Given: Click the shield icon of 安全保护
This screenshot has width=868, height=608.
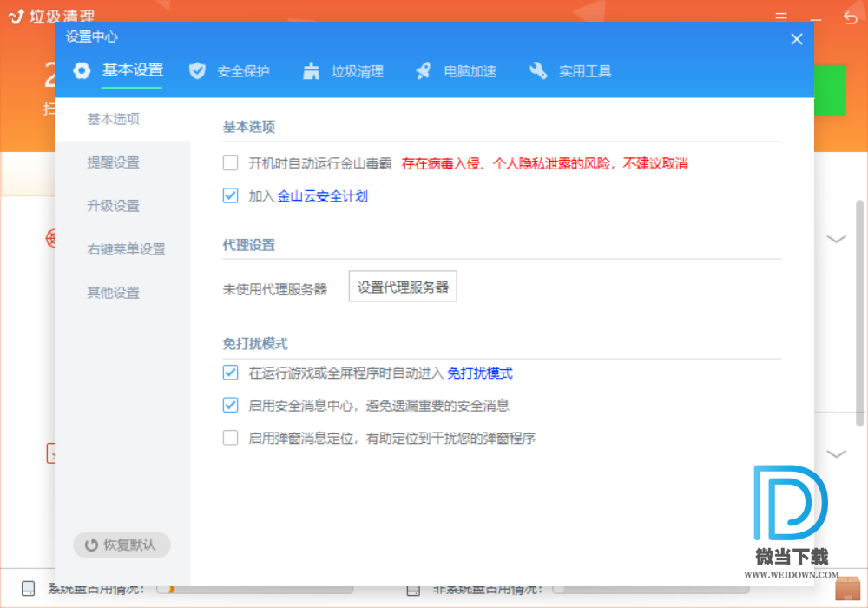Looking at the screenshot, I should tap(198, 71).
